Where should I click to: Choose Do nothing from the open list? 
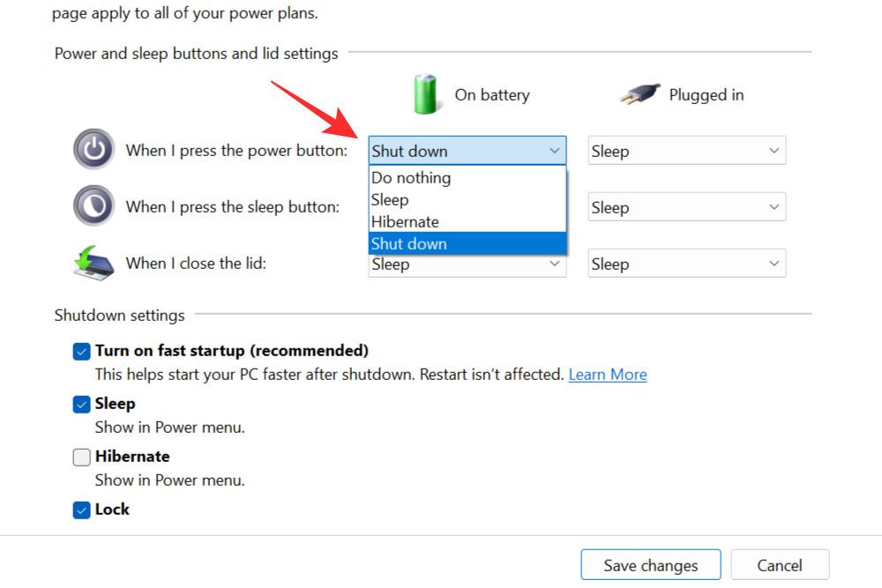[411, 178]
